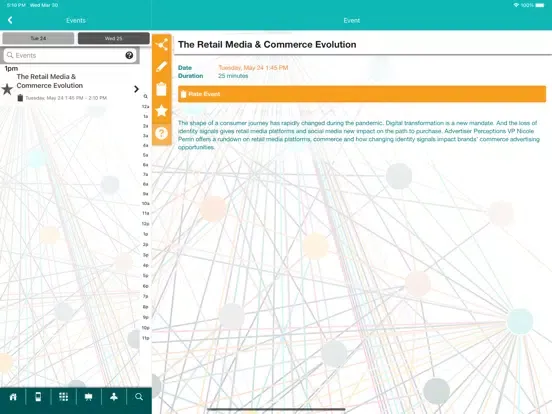Click the event date Tuesday, May 24 1:45 PM

253,68
